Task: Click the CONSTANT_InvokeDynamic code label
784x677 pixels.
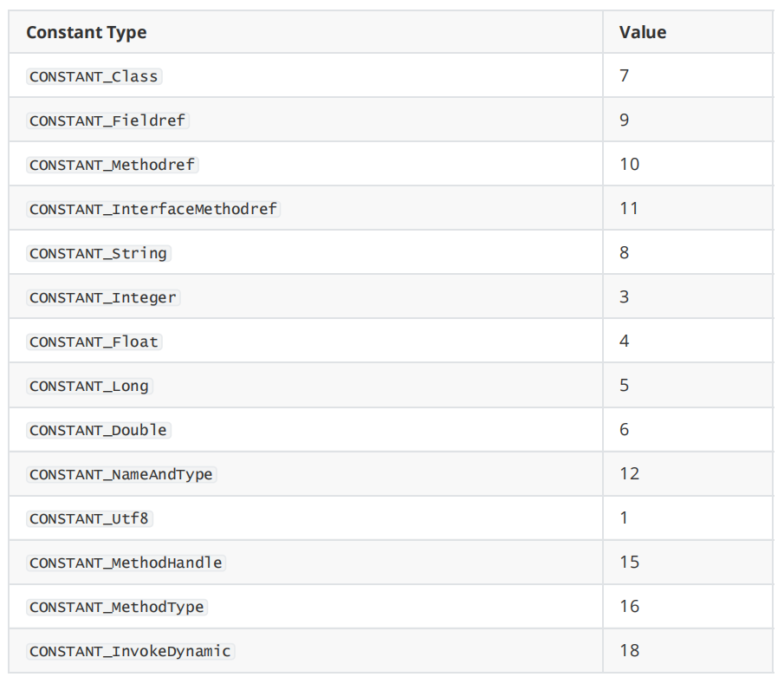Action: click(x=130, y=651)
